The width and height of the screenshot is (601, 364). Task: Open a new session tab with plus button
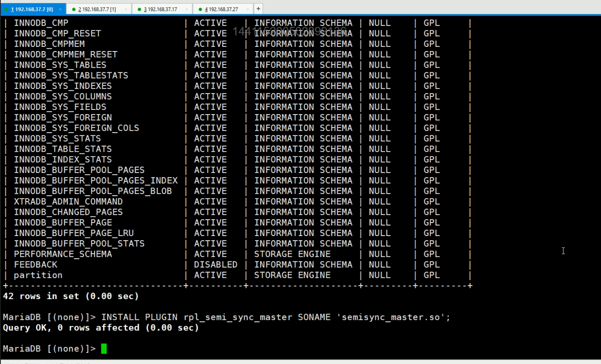pyautogui.click(x=258, y=8)
